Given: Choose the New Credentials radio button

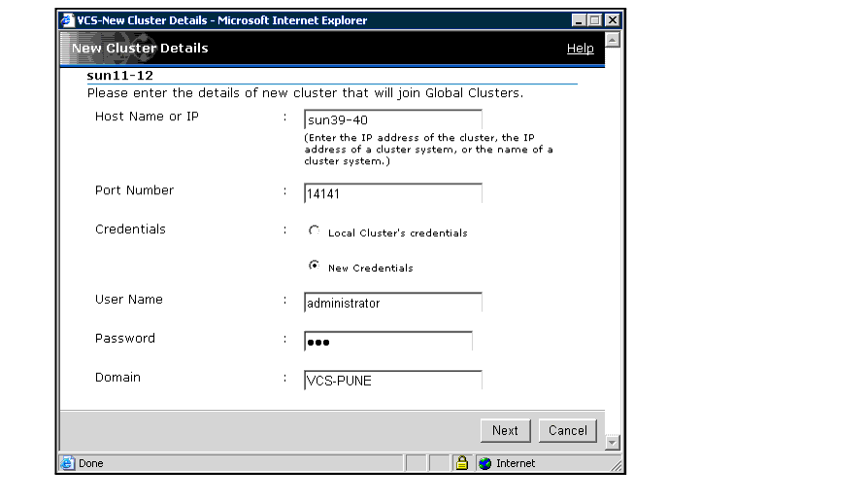Looking at the screenshot, I should tap(314, 266).
